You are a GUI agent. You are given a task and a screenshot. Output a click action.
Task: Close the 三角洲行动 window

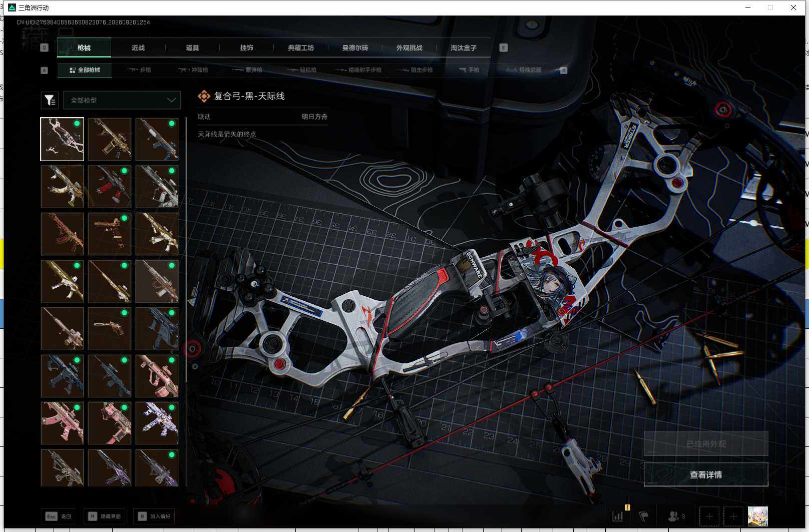tap(793, 8)
